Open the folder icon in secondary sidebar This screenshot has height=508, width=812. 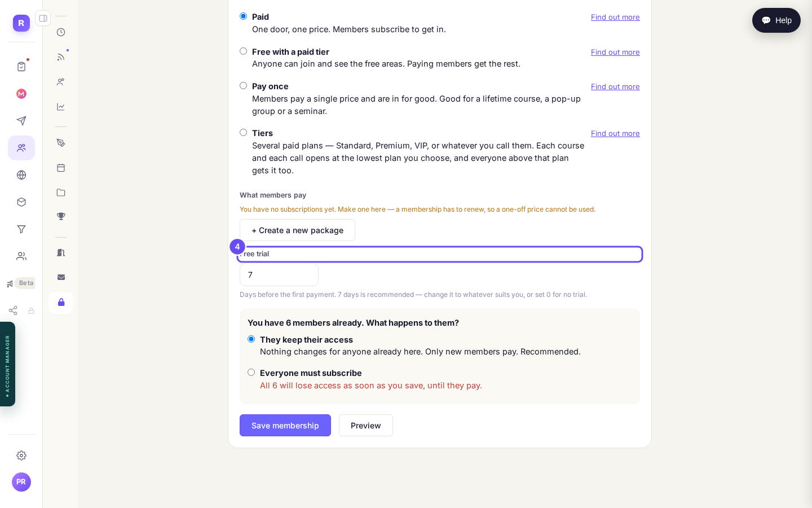click(61, 192)
